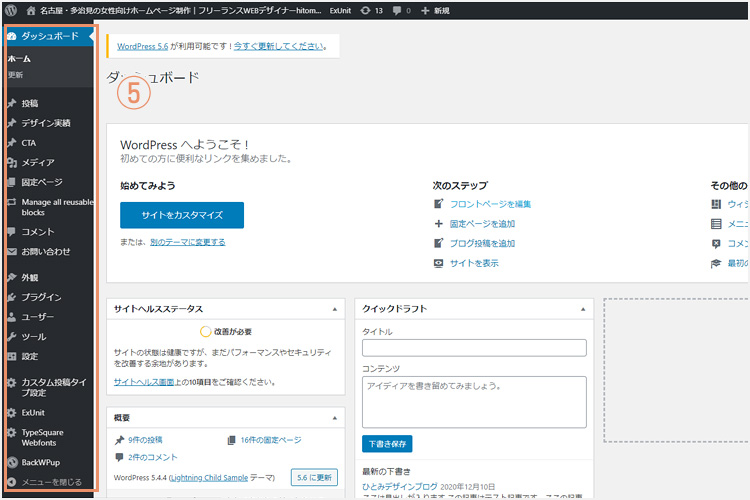Click the site title in admin bar
750x500 pixels.
(180, 11)
